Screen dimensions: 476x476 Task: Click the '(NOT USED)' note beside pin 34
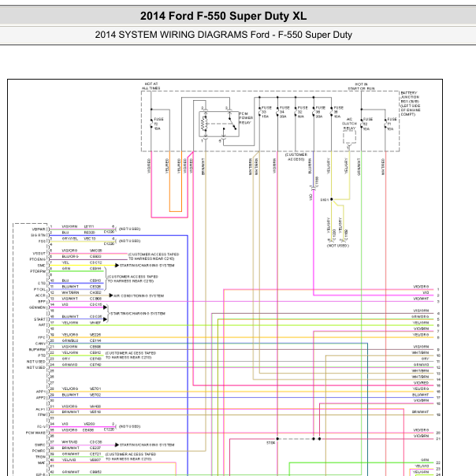pyautogui.click(x=129, y=426)
